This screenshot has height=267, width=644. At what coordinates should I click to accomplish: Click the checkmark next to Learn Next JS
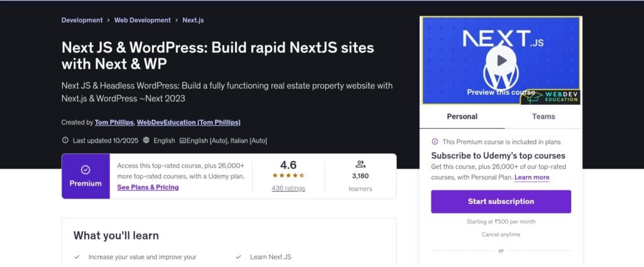click(238, 257)
